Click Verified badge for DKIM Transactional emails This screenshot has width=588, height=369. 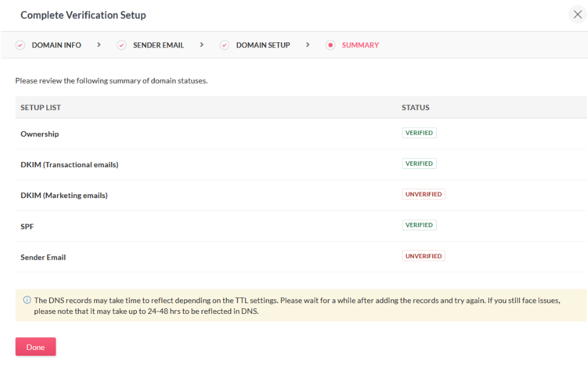pyautogui.click(x=419, y=164)
